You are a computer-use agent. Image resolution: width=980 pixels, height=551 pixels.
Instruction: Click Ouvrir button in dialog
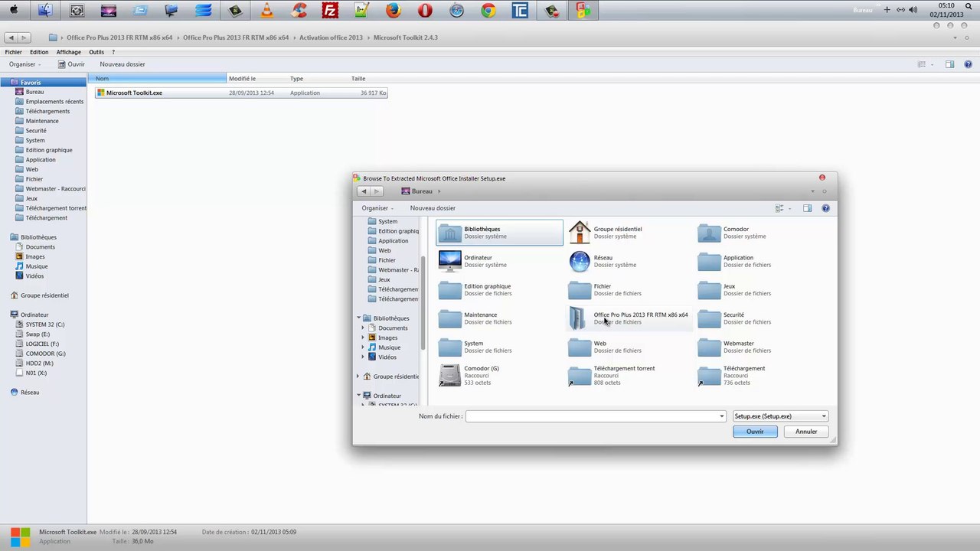(755, 432)
